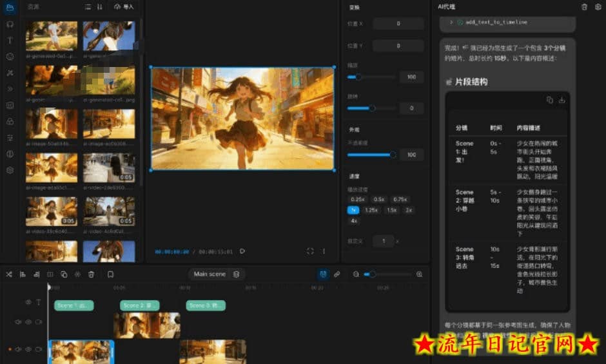Toggle the clip linking chain icon
This screenshot has width=606, height=364.
click(x=337, y=274)
